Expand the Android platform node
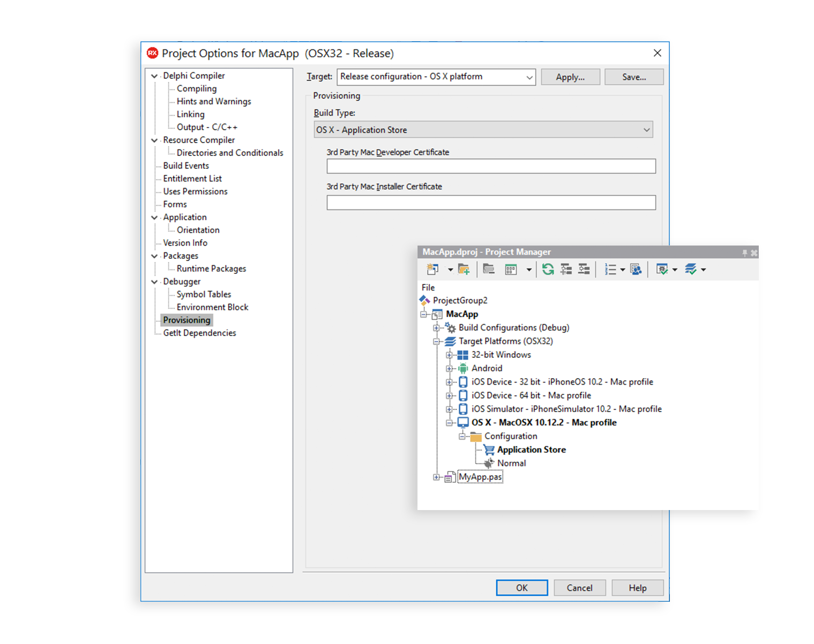Viewport: 814px width, 644px height. point(450,369)
